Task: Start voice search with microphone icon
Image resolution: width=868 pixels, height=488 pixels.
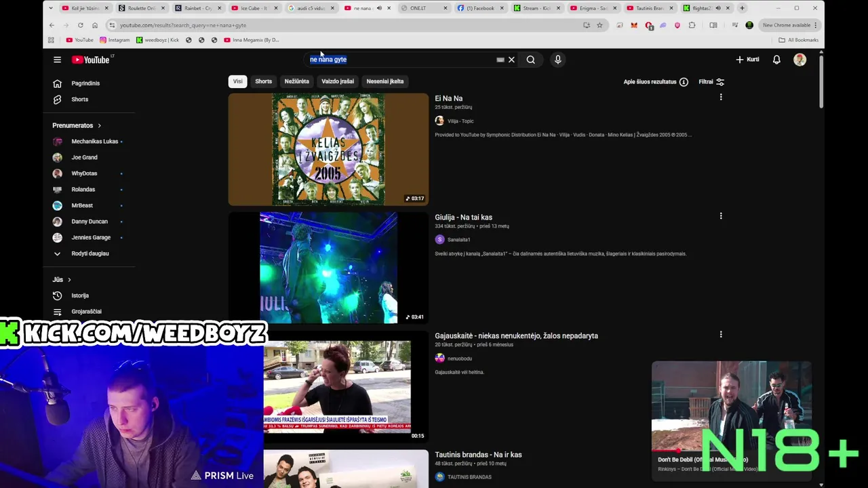Action: click(557, 60)
